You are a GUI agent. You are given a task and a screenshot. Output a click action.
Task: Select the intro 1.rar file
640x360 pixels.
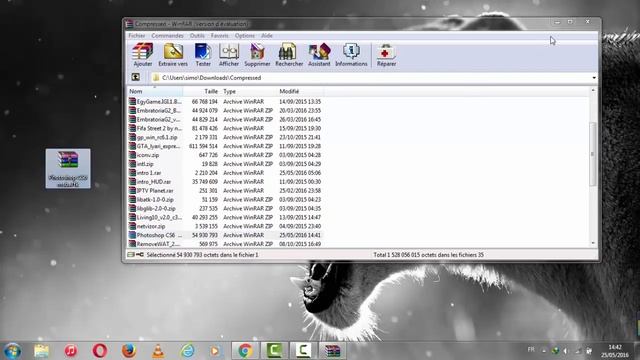225,173
